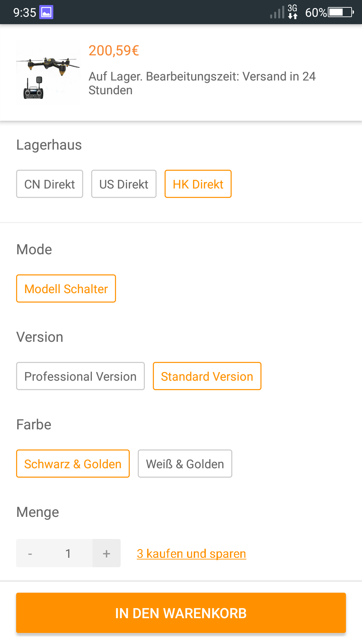
Task: Pick Schwarz & Golden color
Action: (x=73, y=464)
